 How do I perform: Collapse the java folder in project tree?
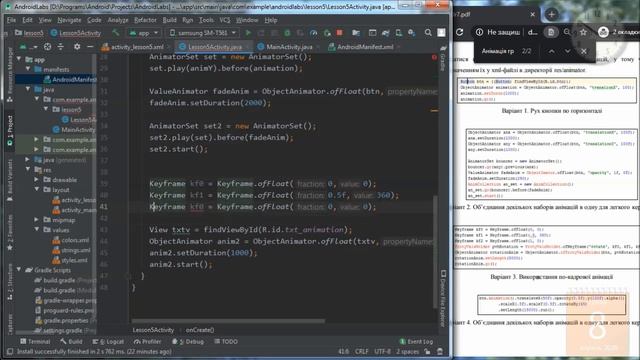(28, 89)
